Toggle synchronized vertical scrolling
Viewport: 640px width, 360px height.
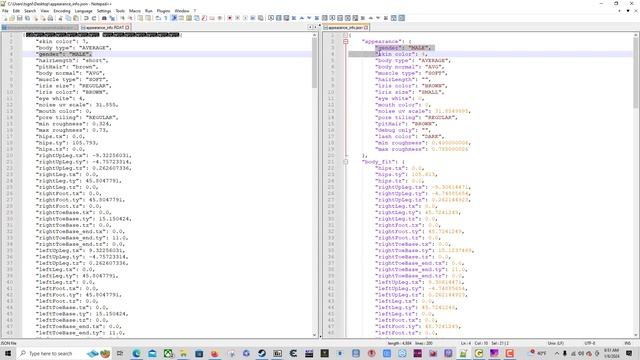pyautogui.click(x=140, y=18)
